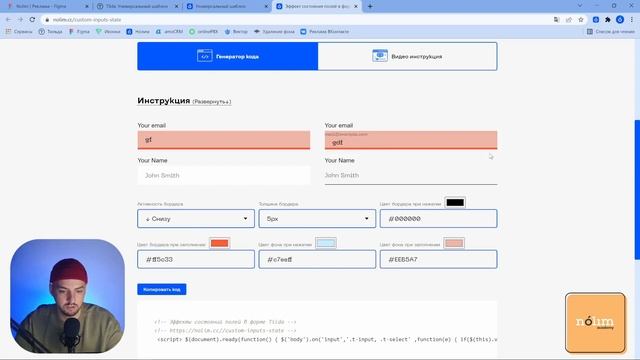Switch to the Figma browser tab
Screen dimensions: 640x360
click(46, 7)
